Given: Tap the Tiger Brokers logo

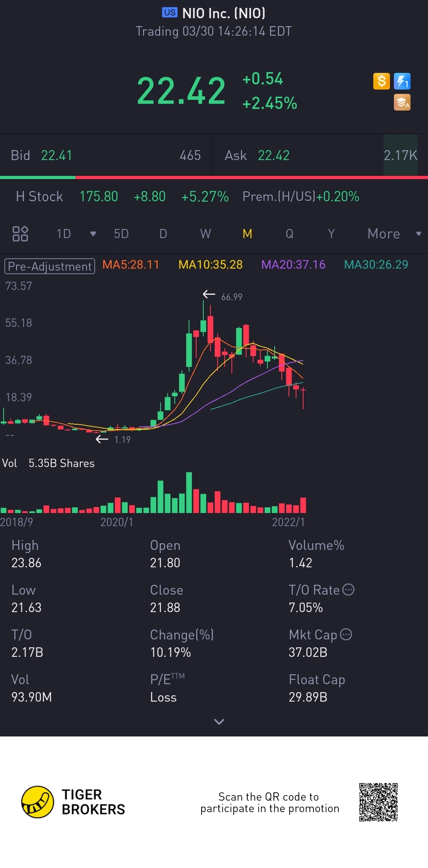Looking at the screenshot, I should tap(73, 802).
